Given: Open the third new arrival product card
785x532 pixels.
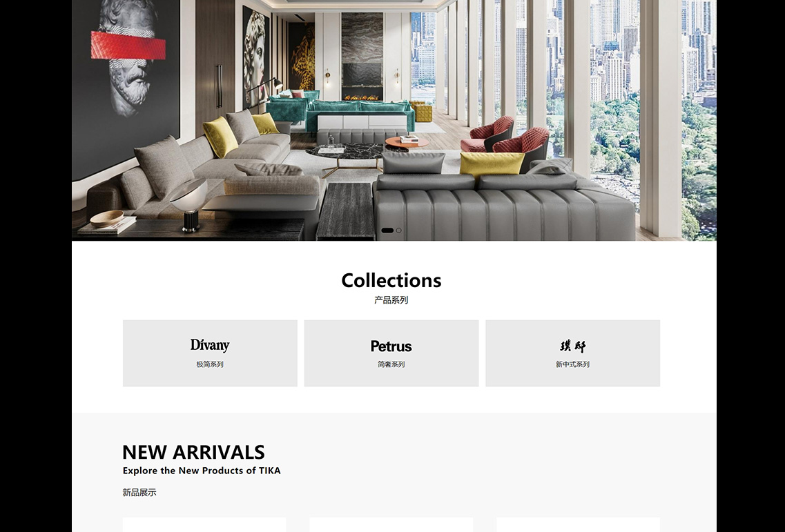Looking at the screenshot, I should click(x=578, y=525).
